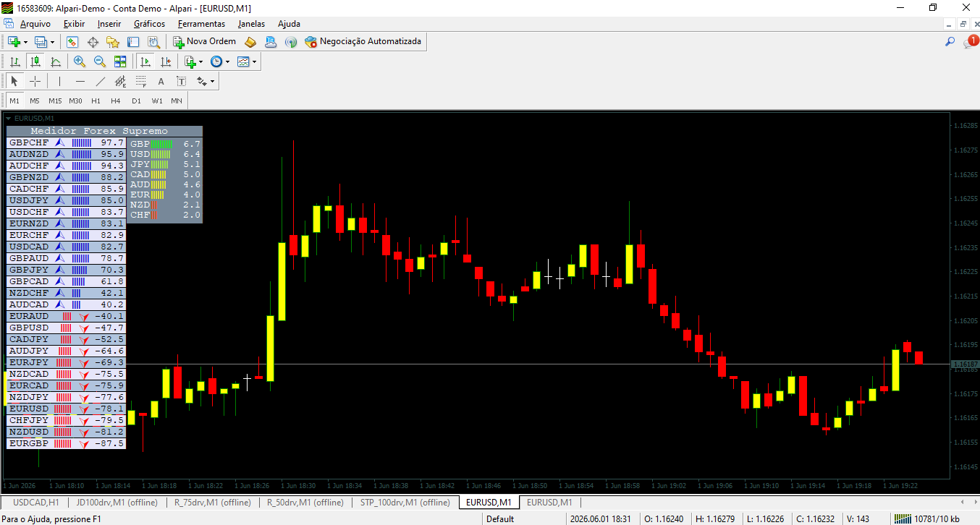Open the Ajuda menu

289,24
